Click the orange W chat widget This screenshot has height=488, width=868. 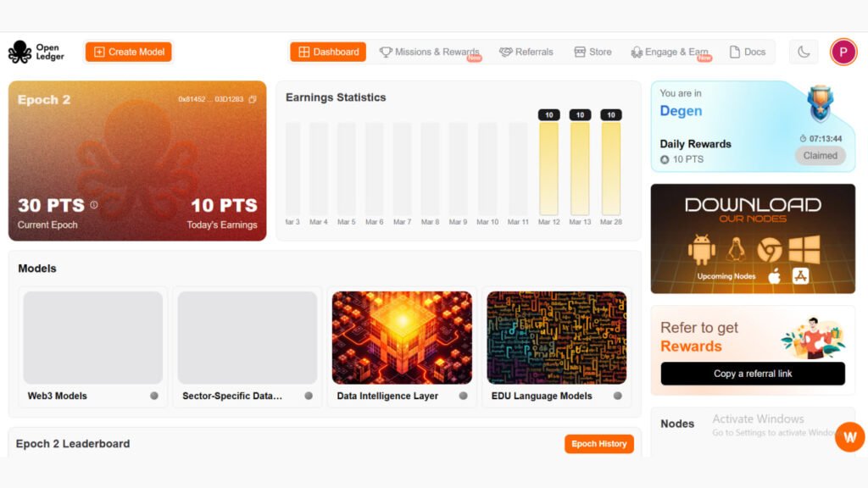point(849,437)
